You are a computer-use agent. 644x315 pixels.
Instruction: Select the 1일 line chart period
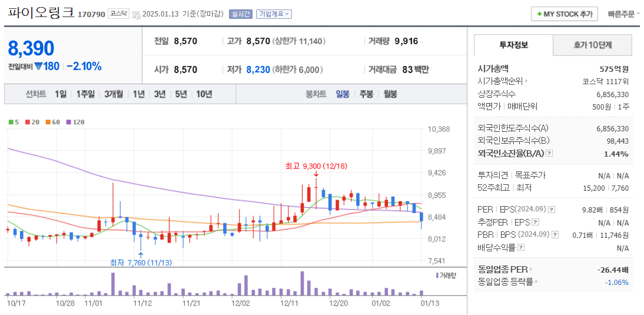point(61,94)
